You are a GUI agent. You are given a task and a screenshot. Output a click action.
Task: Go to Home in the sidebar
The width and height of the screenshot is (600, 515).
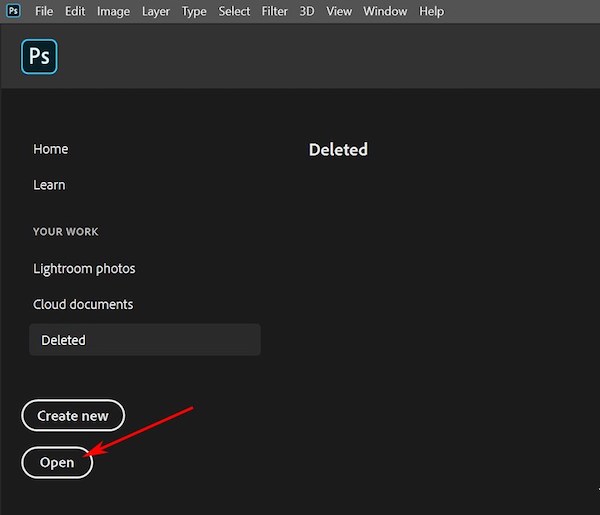(51, 149)
